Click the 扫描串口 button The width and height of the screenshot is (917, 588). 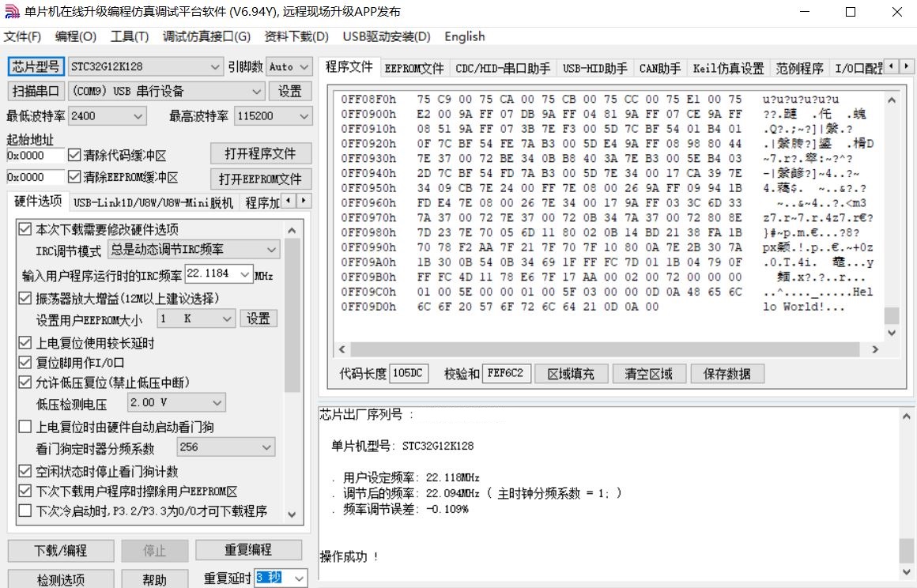pos(36,91)
